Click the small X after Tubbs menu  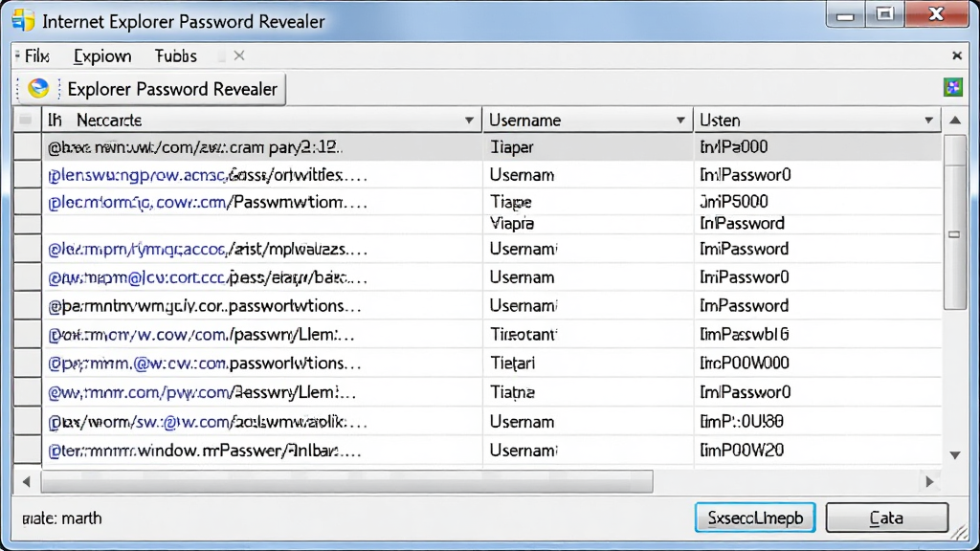(x=238, y=55)
